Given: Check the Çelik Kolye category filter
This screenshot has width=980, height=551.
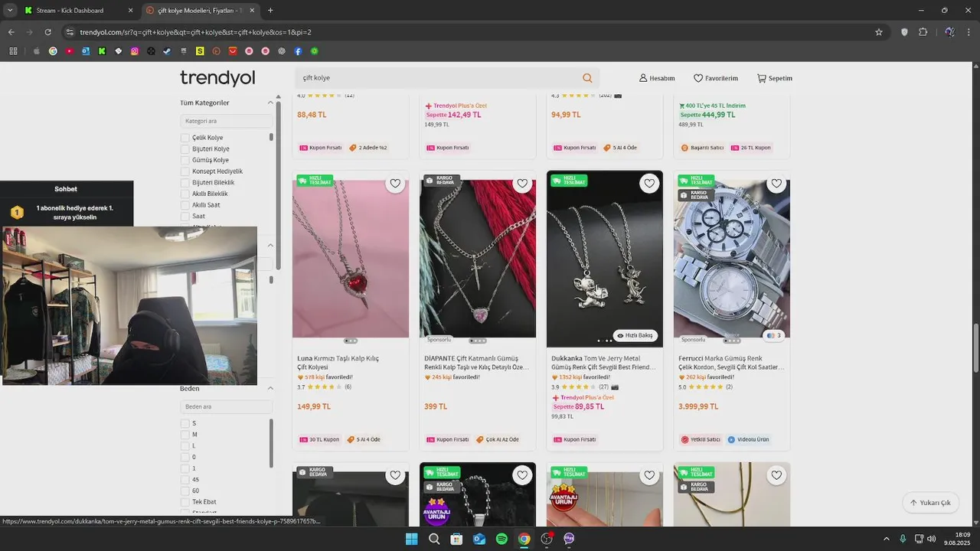Looking at the screenshot, I should point(185,138).
